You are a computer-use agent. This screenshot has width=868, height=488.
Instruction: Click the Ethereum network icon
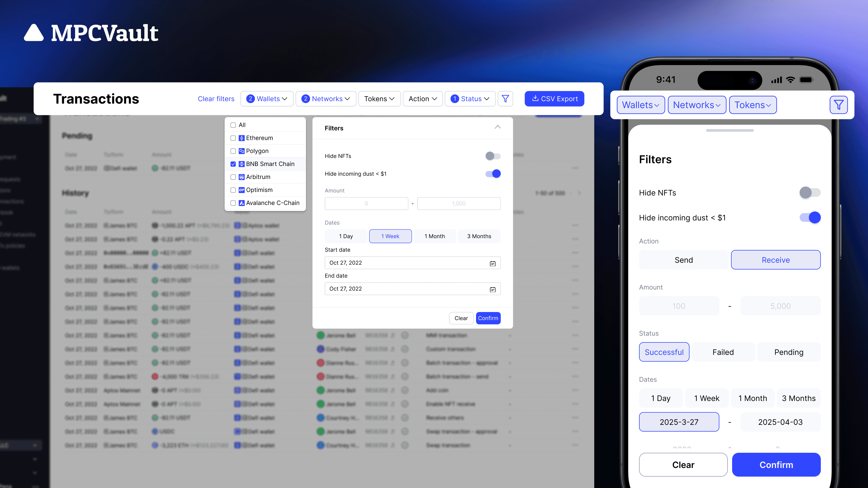pos(242,138)
